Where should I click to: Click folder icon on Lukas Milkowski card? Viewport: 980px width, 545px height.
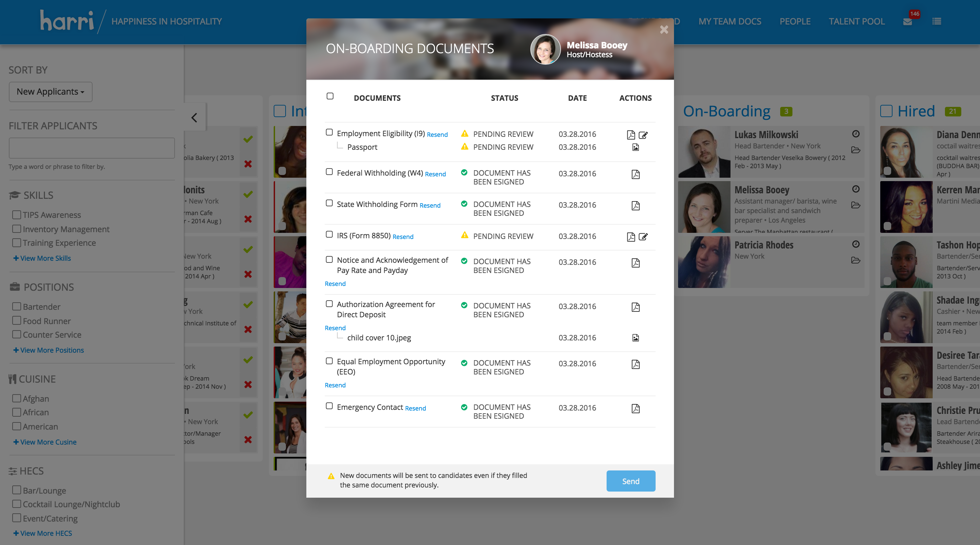click(856, 150)
